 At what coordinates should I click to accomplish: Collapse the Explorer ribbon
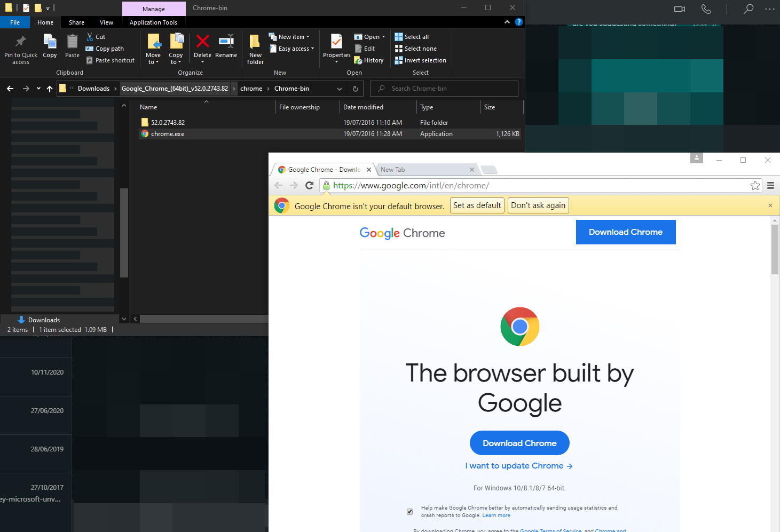[x=507, y=22]
